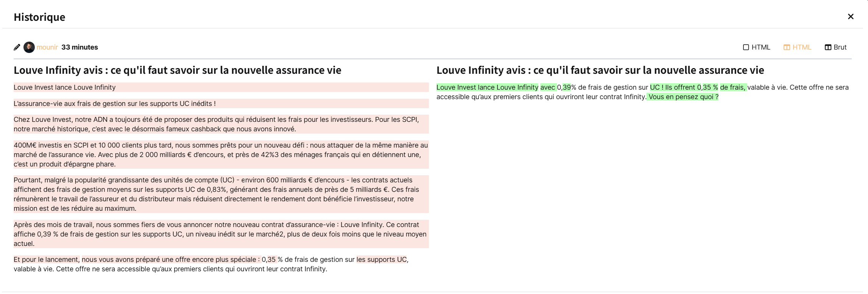Screen dimensions: 868x294
Task: Click the single-pane HTML view icon
Action: [746, 47]
